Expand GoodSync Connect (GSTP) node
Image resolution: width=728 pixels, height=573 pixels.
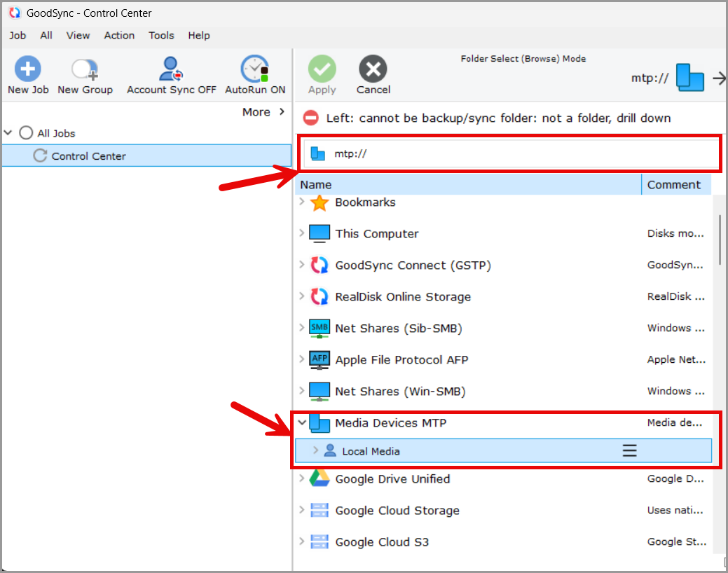point(302,264)
